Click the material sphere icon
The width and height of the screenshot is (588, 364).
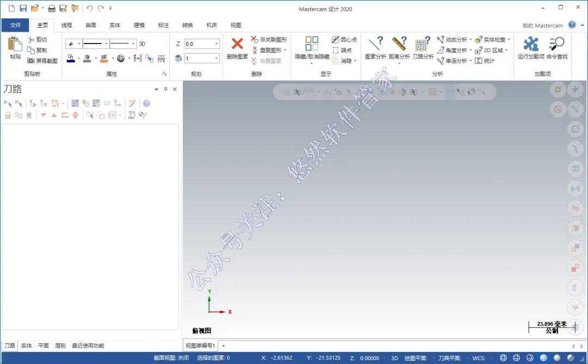[121, 58]
